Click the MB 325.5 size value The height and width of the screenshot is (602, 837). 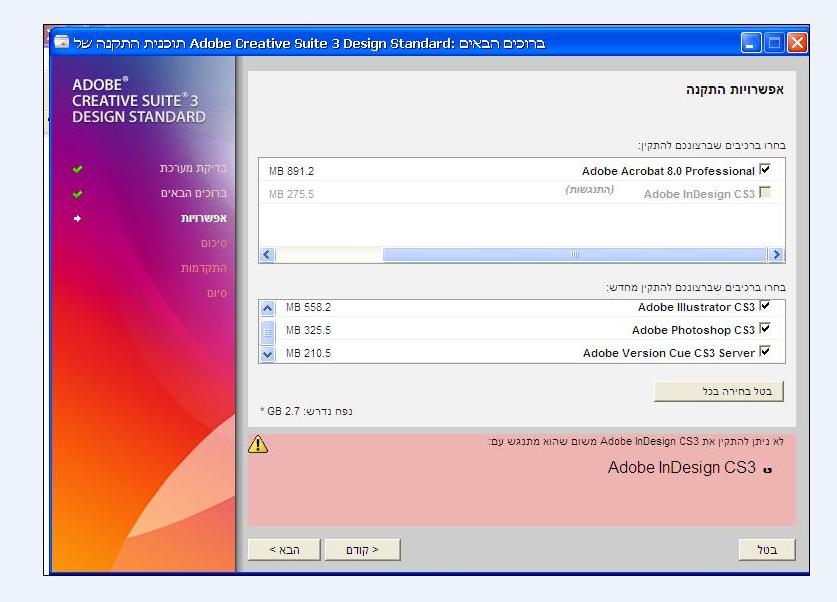point(308,330)
